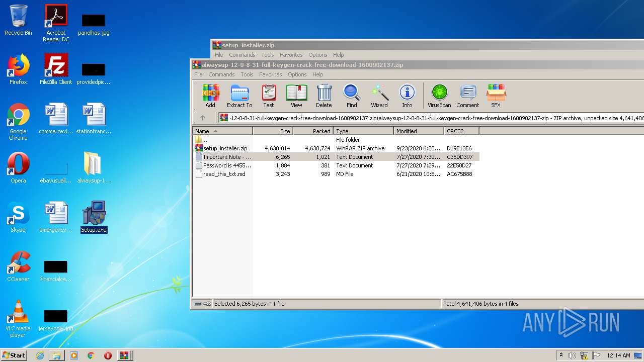Launch the Wizard tool
This screenshot has height=362, width=644.
(x=379, y=96)
